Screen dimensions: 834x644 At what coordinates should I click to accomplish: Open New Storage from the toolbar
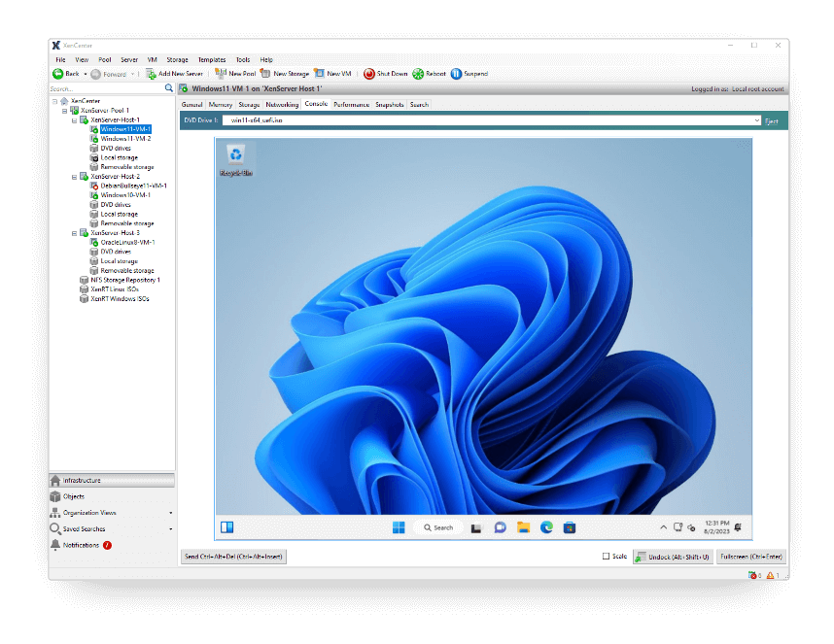point(265,74)
